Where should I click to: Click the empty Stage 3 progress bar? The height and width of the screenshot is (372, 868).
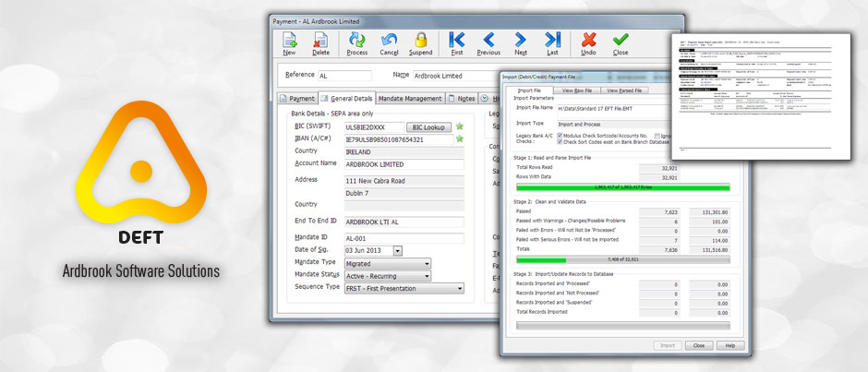[622, 326]
